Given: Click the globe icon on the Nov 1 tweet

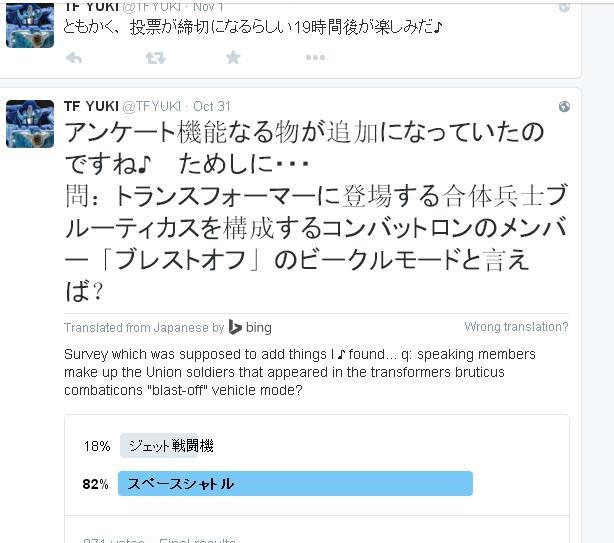Looking at the screenshot, I should click(565, 7).
